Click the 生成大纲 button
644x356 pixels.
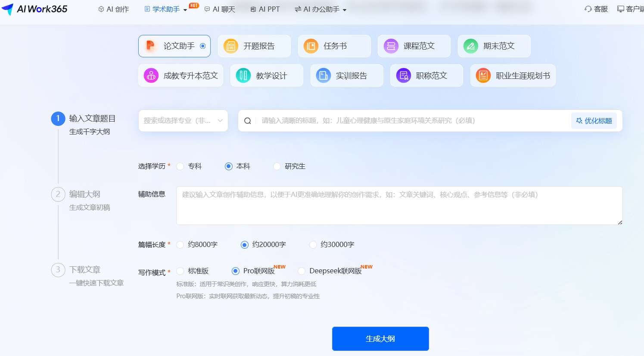(x=380, y=339)
